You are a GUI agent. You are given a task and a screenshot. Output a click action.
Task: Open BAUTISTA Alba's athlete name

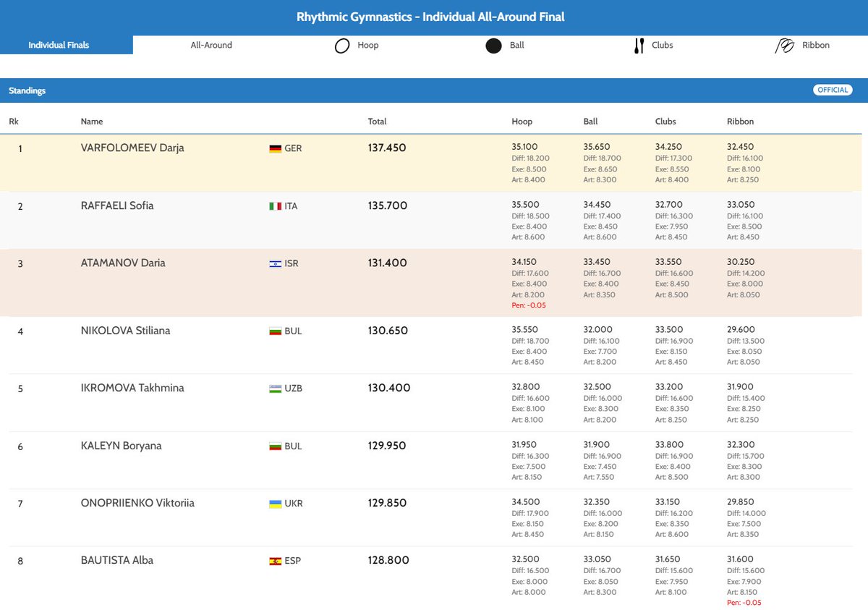coord(116,560)
